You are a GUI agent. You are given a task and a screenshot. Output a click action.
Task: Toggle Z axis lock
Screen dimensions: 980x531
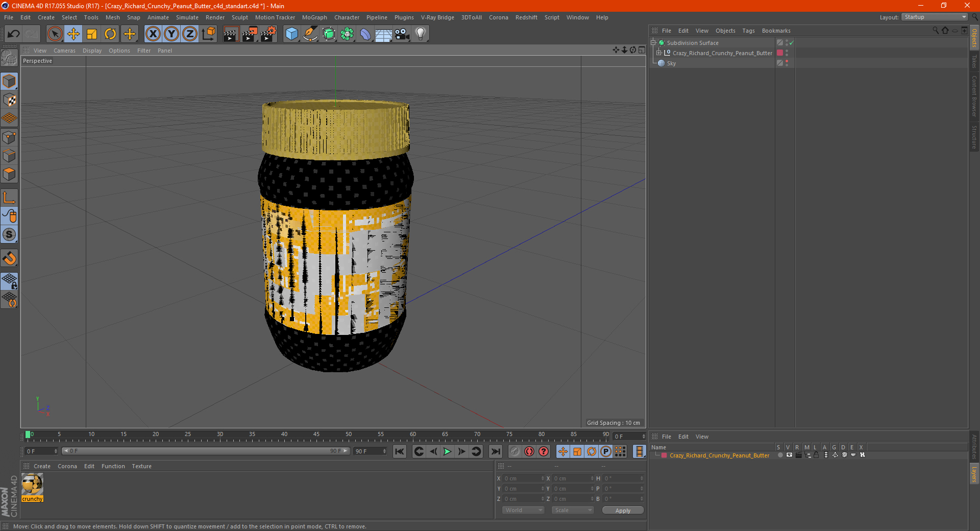[190, 34]
